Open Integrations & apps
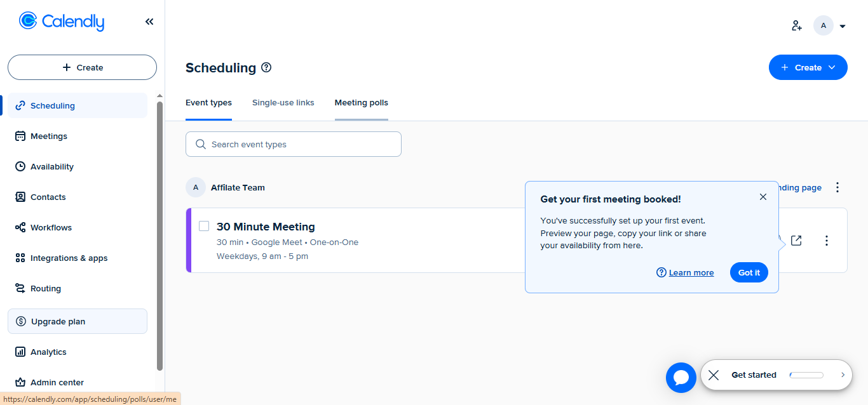 click(78, 258)
